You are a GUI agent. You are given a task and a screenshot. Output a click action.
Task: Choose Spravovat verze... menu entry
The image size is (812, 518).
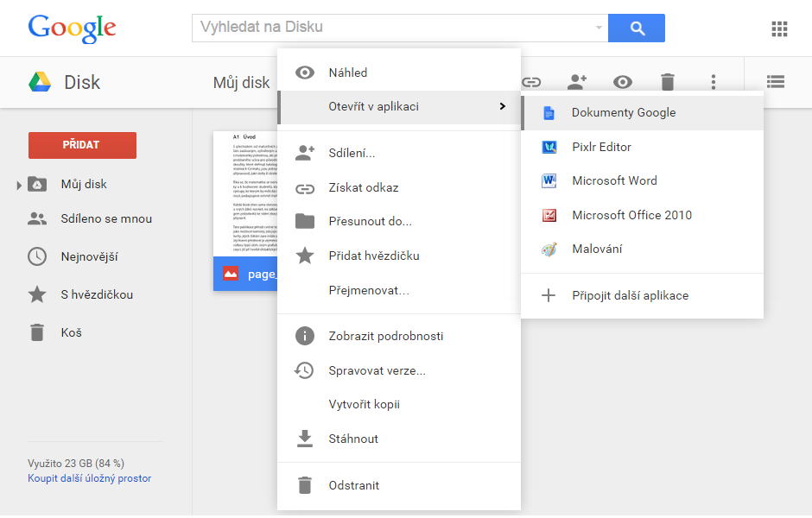(x=399, y=370)
